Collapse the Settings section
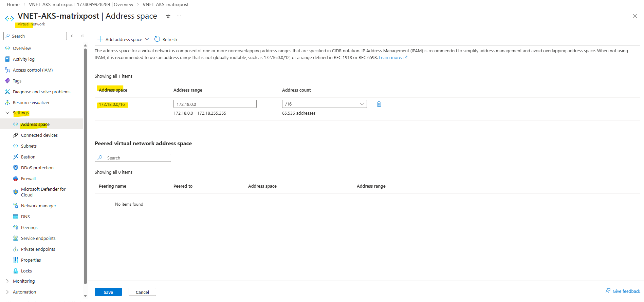Screen dimensions: 644x302 coord(7,113)
